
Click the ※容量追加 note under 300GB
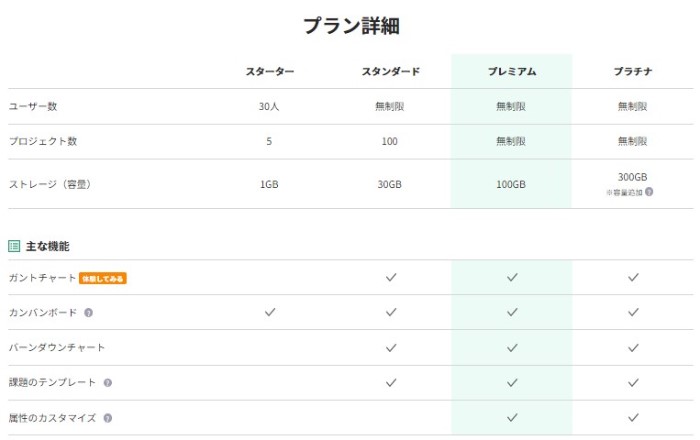click(624, 191)
